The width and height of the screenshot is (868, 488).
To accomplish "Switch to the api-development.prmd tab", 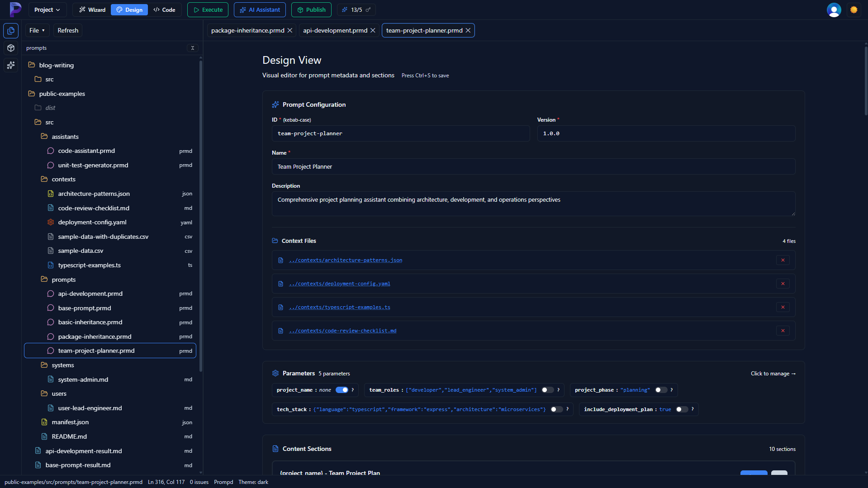I will coord(335,30).
